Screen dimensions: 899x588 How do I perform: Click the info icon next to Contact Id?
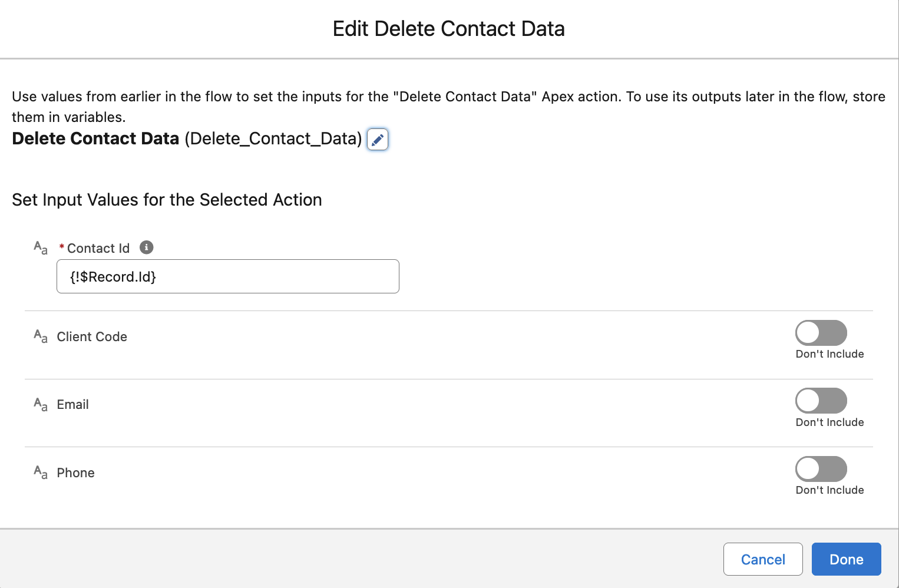147,247
